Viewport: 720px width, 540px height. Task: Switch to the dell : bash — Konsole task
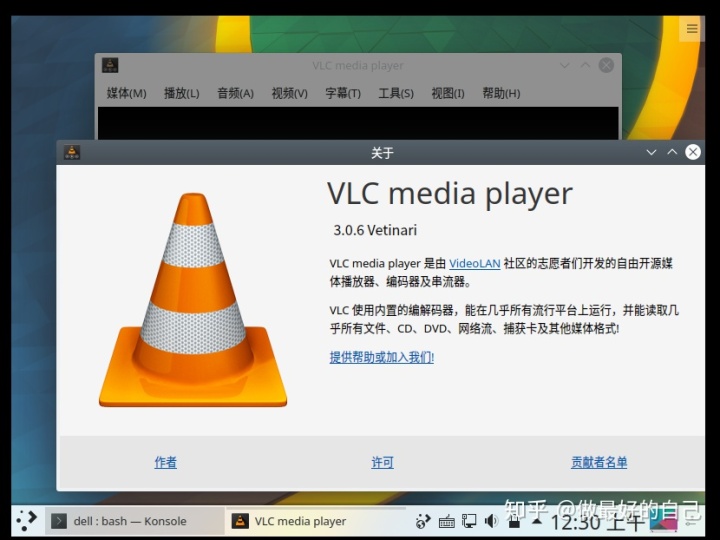pyautogui.click(x=135, y=521)
